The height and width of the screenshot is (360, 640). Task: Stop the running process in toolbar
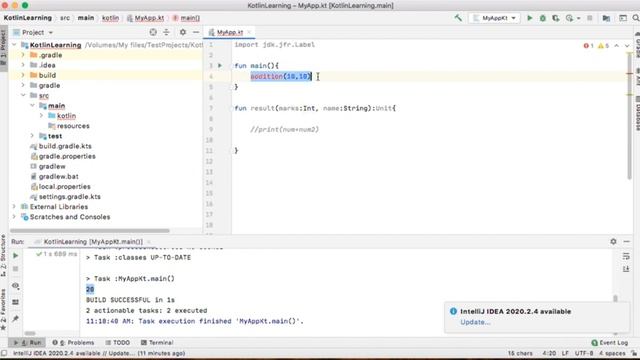589,18
